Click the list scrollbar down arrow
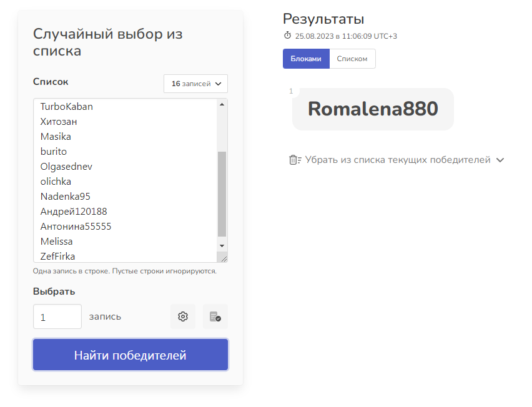Viewport: 532px width, 407px height. click(222, 246)
